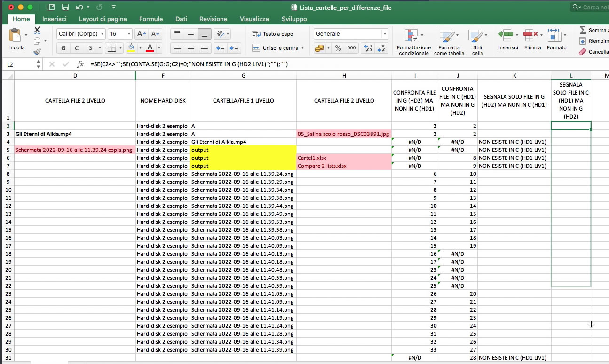Open the Inserisci ribbon tab
Viewport: 609px width, 364px height.
coord(55,19)
